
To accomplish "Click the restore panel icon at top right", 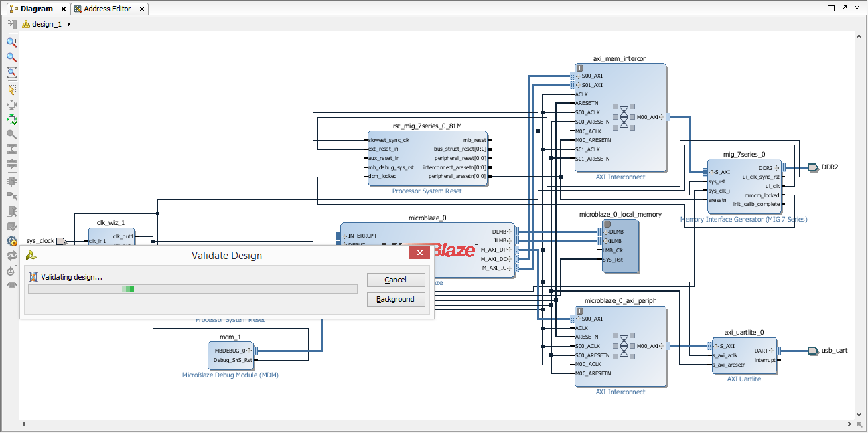I will (x=831, y=9).
